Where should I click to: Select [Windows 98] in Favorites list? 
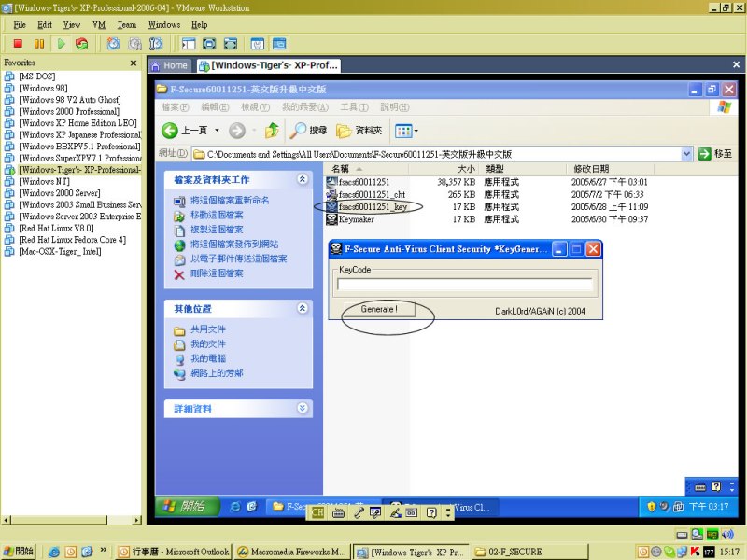click(x=43, y=88)
